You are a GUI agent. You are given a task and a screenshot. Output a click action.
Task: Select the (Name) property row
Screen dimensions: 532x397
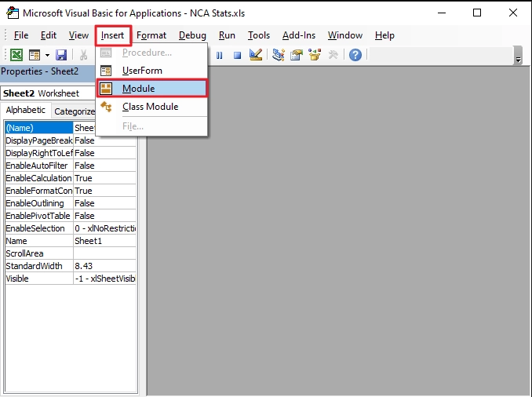38,128
